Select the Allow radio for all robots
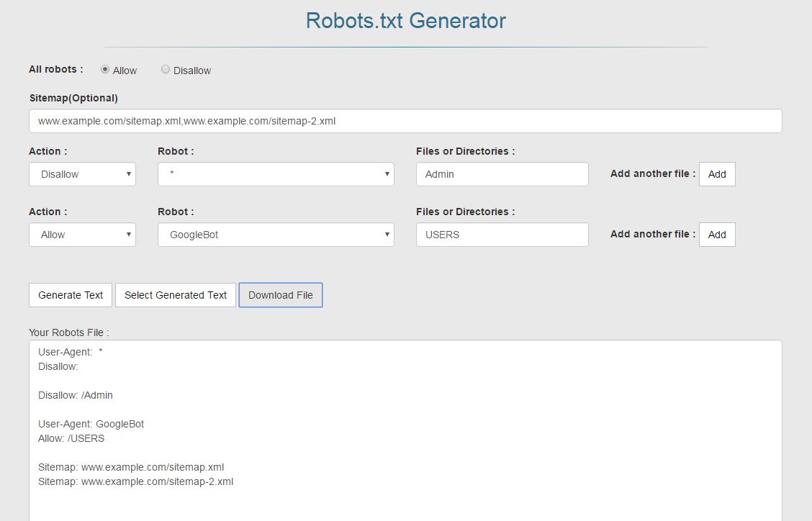812x521 pixels. pyautogui.click(x=105, y=70)
